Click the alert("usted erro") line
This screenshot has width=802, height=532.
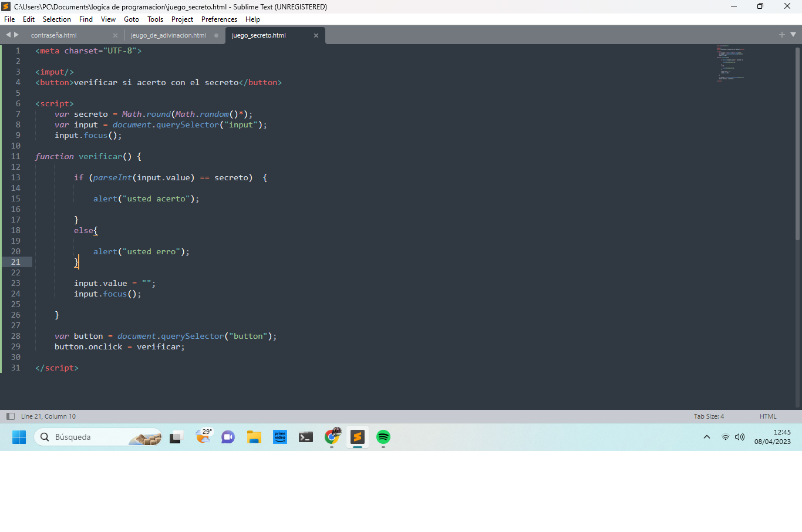click(141, 251)
